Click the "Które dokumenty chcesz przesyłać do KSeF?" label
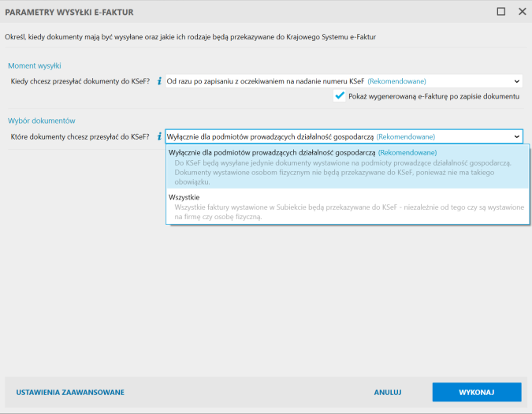Screen dimensions: 532x414 (80, 136)
